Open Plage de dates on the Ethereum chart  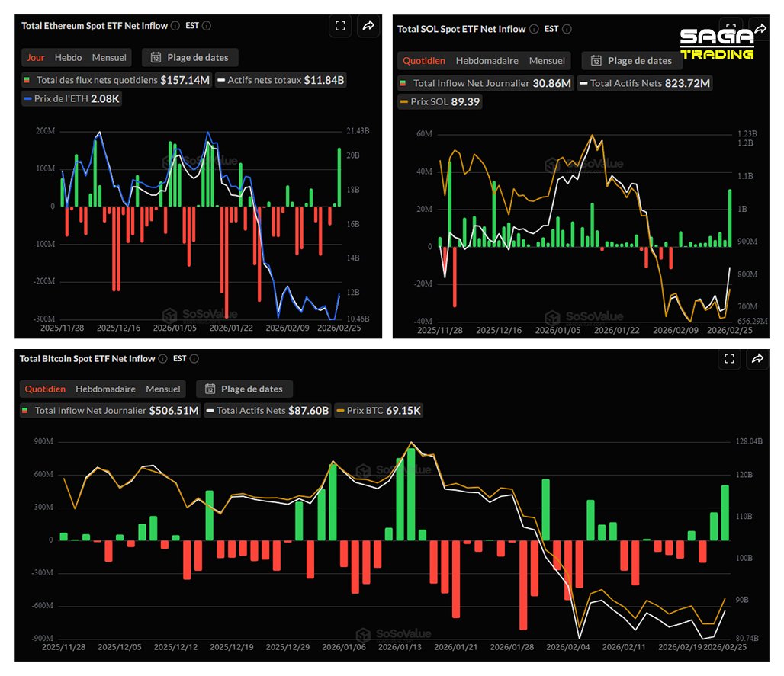click(x=189, y=57)
